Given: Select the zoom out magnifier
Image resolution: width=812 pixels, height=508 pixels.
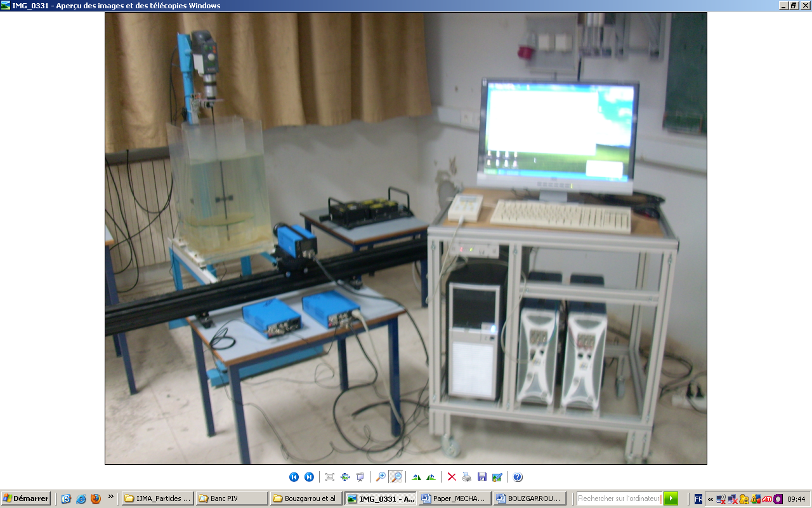Looking at the screenshot, I should pyautogui.click(x=396, y=477).
